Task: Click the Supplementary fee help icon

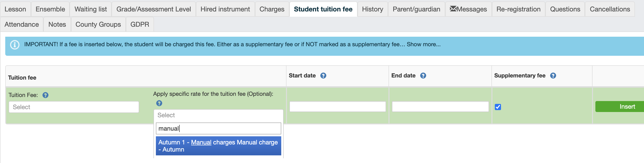Action: [553, 76]
